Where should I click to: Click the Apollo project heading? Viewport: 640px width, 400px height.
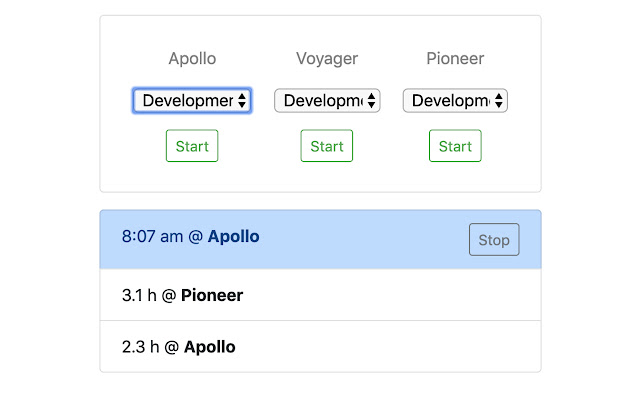click(192, 58)
